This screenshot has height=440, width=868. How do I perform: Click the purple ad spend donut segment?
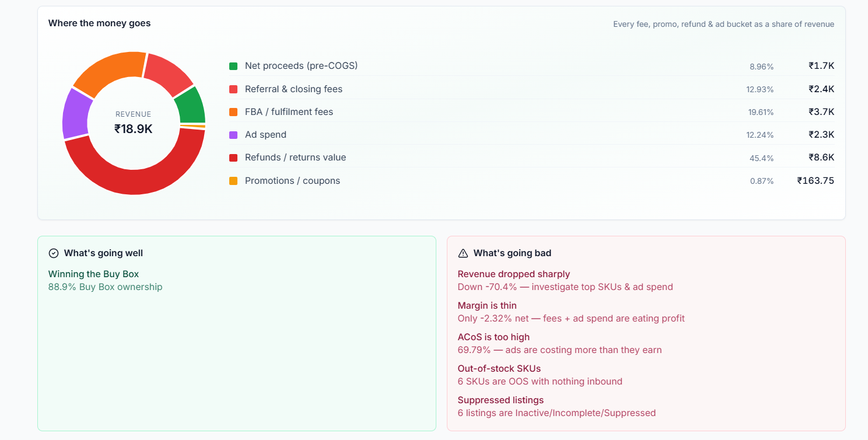[76, 115]
